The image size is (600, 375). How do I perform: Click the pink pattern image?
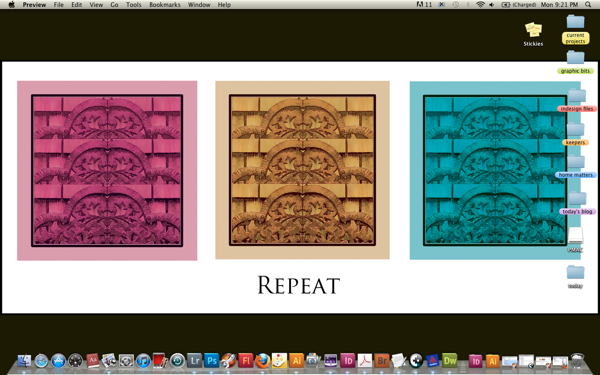click(x=107, y=171)
